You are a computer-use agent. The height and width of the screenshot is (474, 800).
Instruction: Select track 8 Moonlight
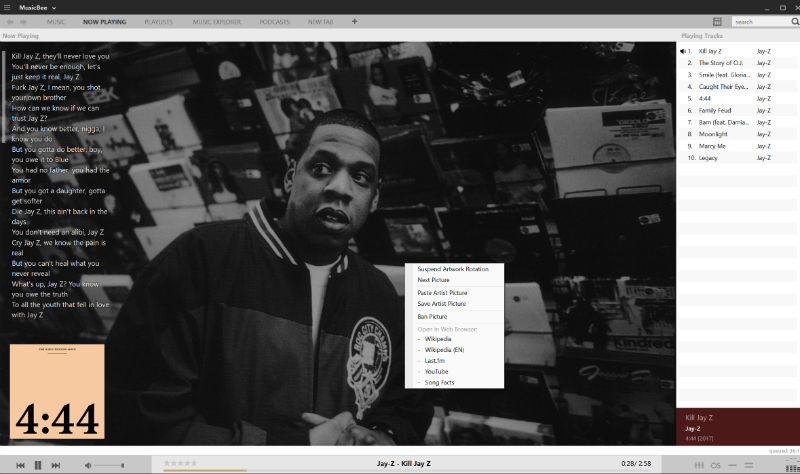(737, 134)
